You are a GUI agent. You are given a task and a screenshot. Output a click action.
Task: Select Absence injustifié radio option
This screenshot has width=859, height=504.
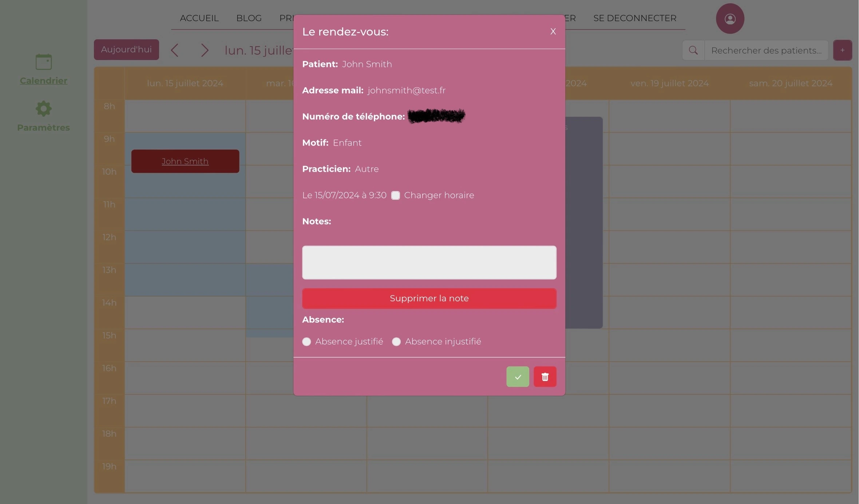point(396,342)
